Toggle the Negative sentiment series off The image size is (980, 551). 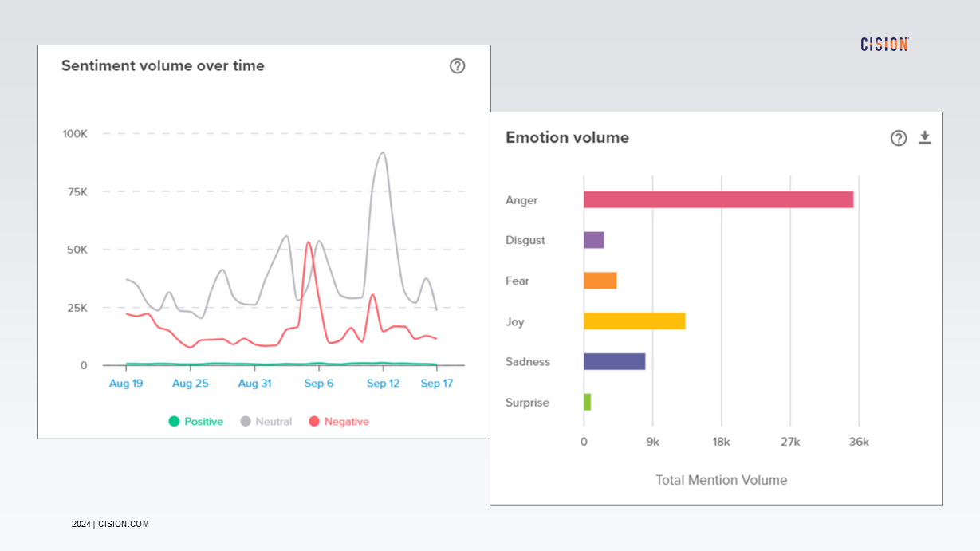339,421
